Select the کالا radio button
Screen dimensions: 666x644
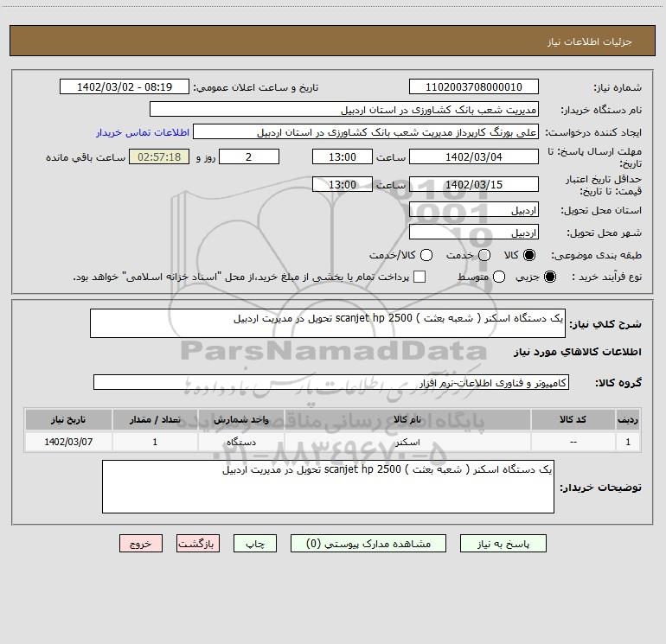pos(529,255)
